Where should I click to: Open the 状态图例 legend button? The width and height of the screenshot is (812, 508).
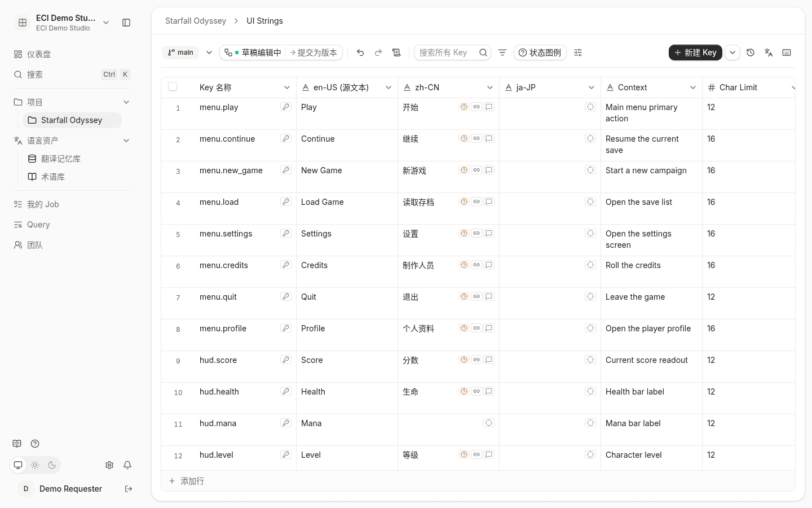pyautogui.click(x=540, y=52)
